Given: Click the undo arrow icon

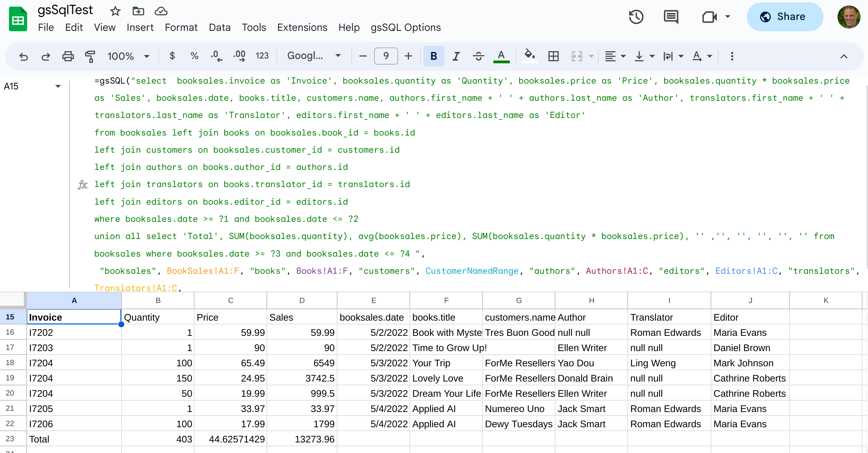Looking at the screenshot, I should click(x=23, y=56).
